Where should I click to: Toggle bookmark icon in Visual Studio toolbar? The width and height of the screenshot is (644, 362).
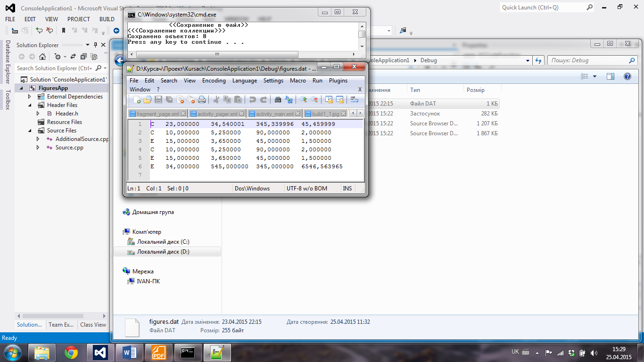(64, 31)
